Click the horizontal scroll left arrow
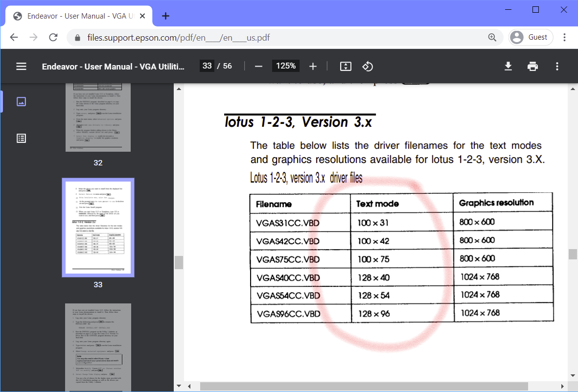 click(x=189, y=386)
